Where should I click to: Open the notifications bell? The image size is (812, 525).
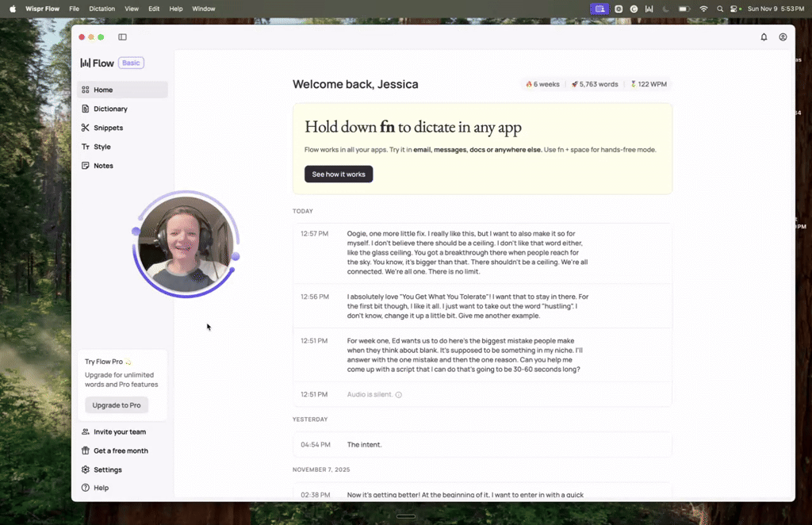coord(764,36)
